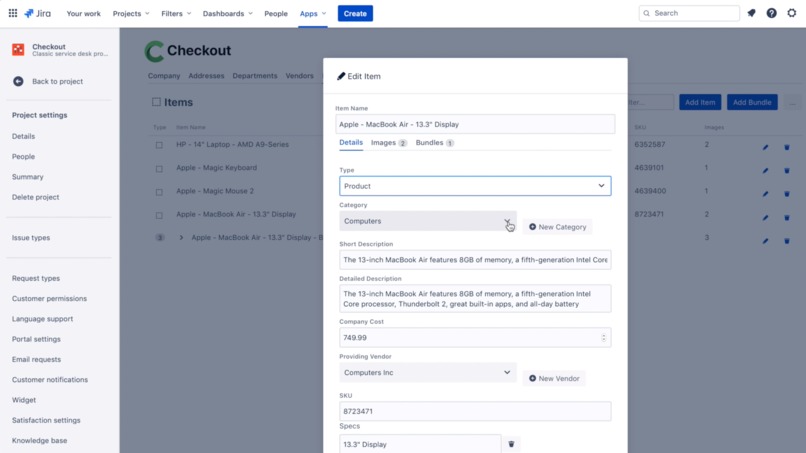
Task: Edit the row with SKU 4639101
Action: [x=765, y=171]
